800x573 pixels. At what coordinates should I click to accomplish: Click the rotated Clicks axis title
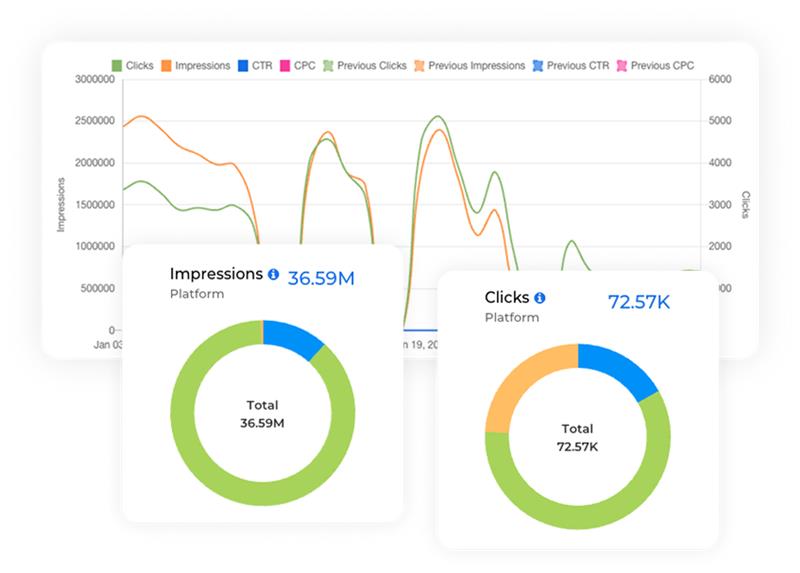tap(745, 205)
